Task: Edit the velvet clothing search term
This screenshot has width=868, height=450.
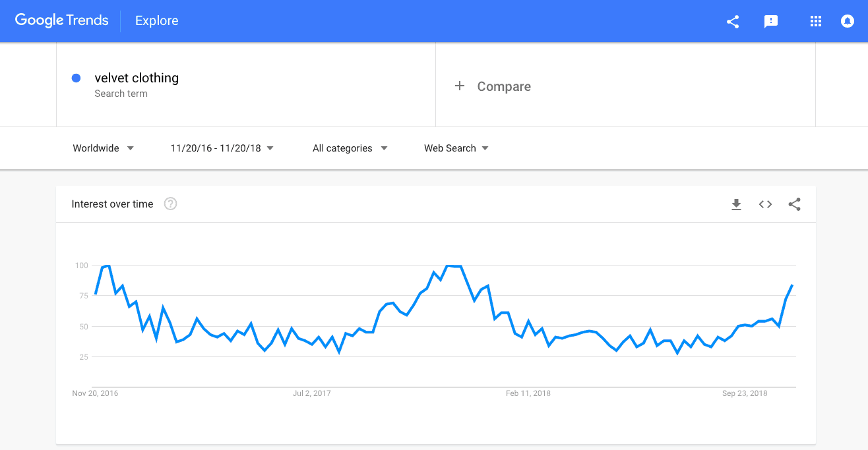Action: (x=137, y=78)
